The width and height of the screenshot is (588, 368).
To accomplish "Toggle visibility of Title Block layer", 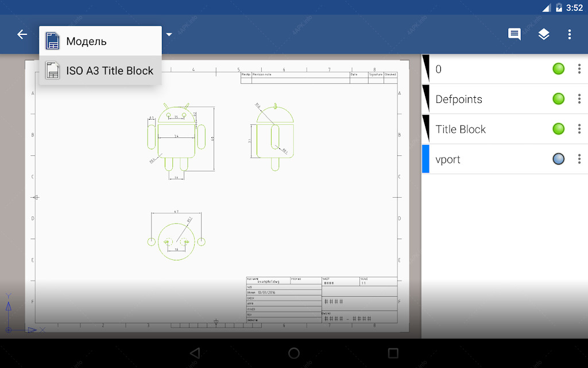I will point(558,129).
